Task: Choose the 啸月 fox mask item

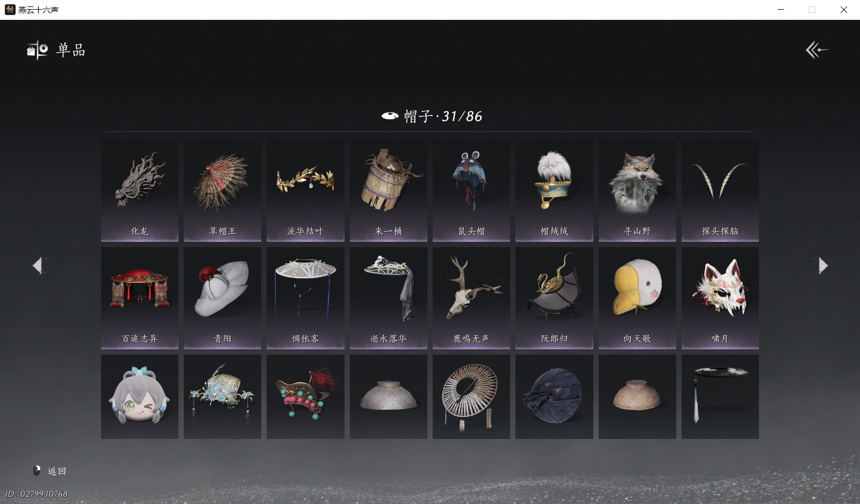Action: [720, 298]
